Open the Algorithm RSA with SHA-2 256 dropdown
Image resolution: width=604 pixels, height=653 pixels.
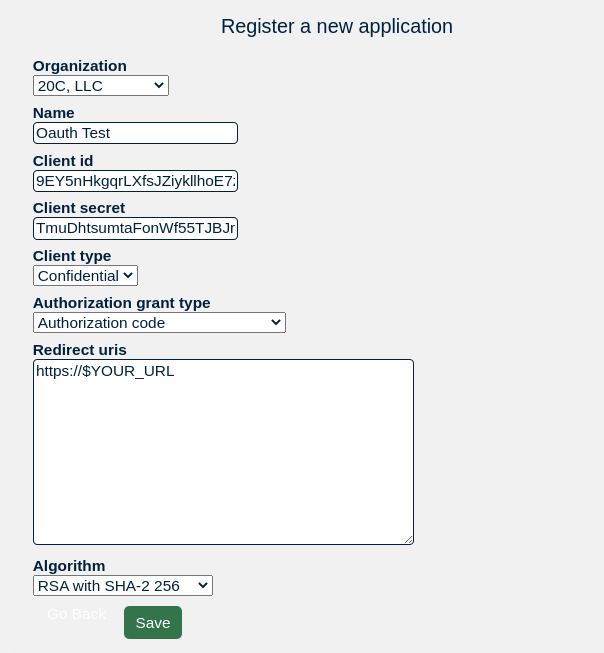pyautogui.click(x=123, y=586)
